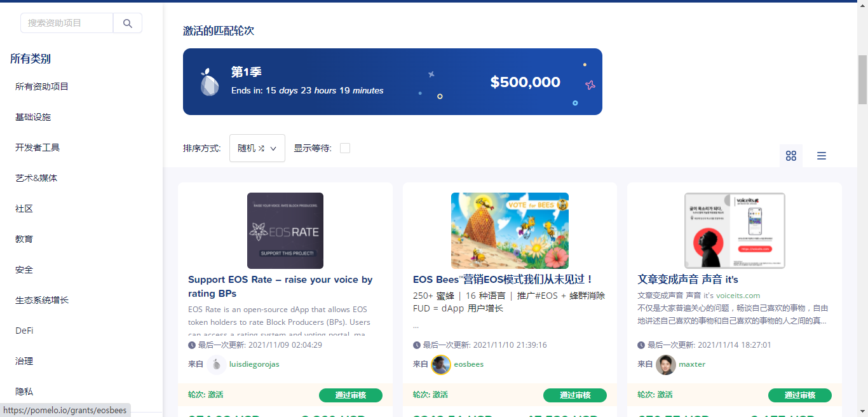Screen dimensions: 868x417
Task: Click 轮次: 激活 on EOS Bees card
Action: [x=430, y=395]
